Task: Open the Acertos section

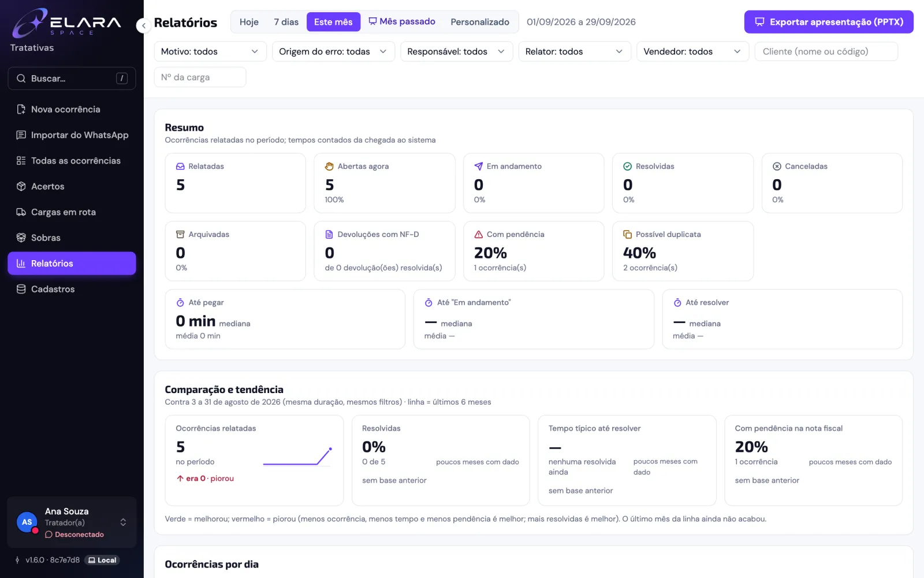Action: coord(72,186)
